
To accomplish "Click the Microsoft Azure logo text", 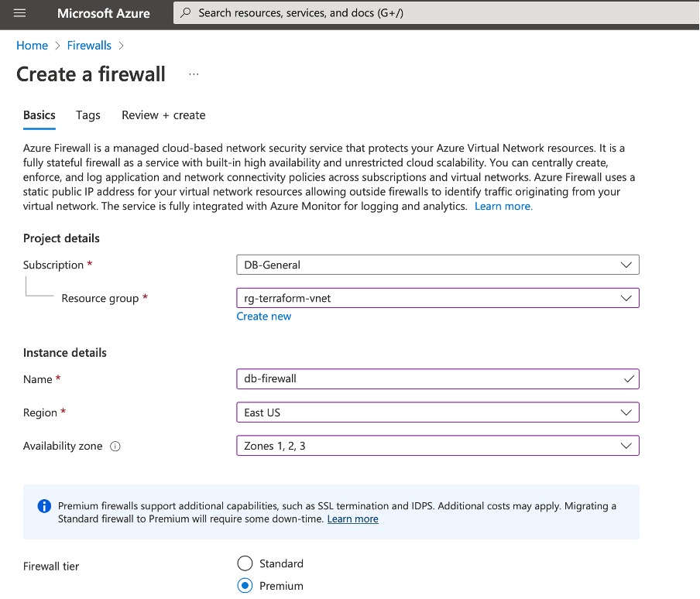I will tap(104, 13).
